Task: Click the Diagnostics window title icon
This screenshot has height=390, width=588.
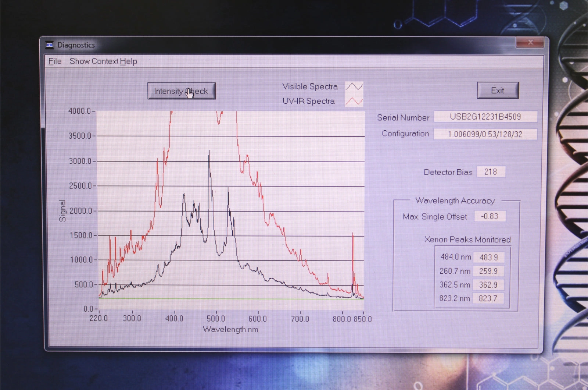Action: tap(50, 45)
